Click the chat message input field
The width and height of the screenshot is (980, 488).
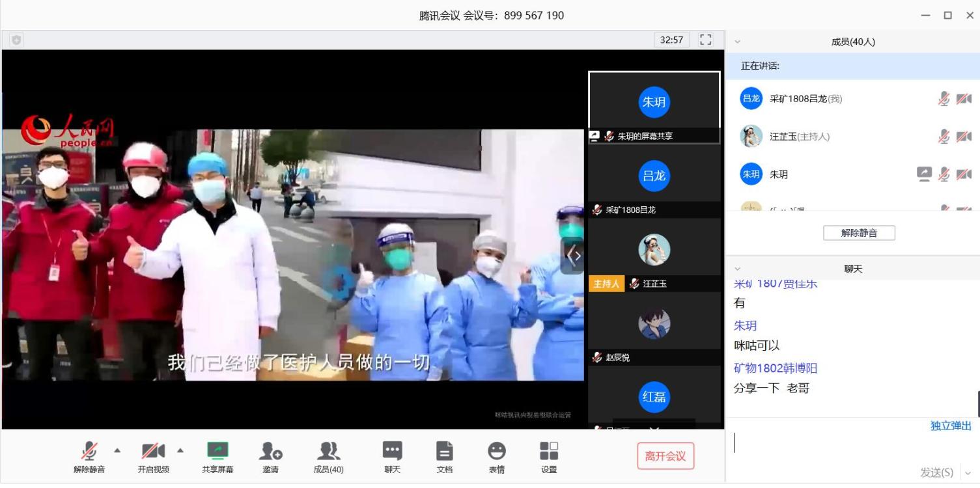847,444
